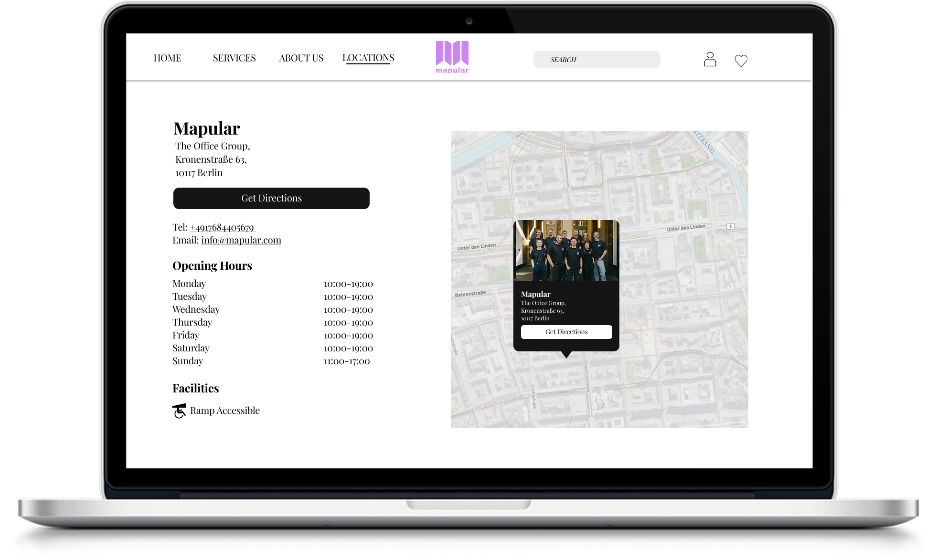Go to the HOME menu item
This screenshot has width=937, height=560.
coord(167,58)
